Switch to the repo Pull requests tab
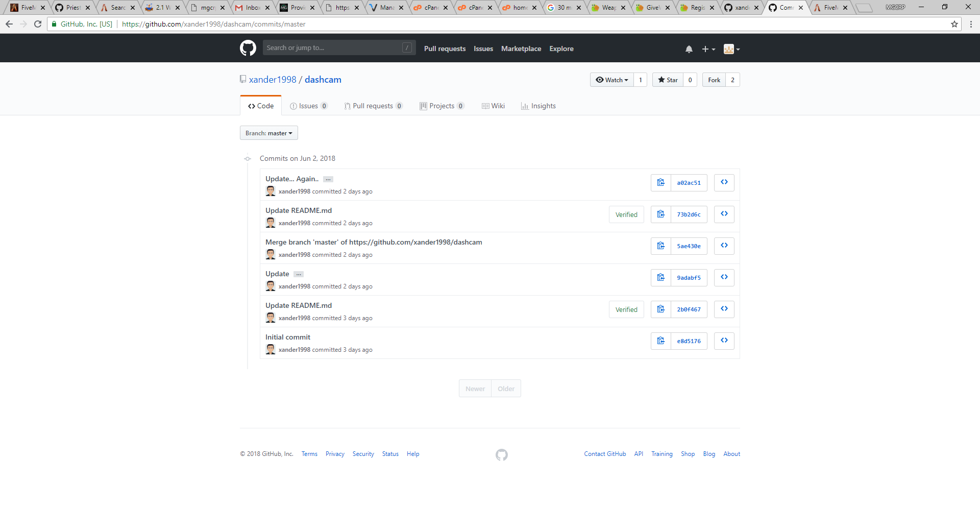Screen dimensions: 980x531 point(373,106)
